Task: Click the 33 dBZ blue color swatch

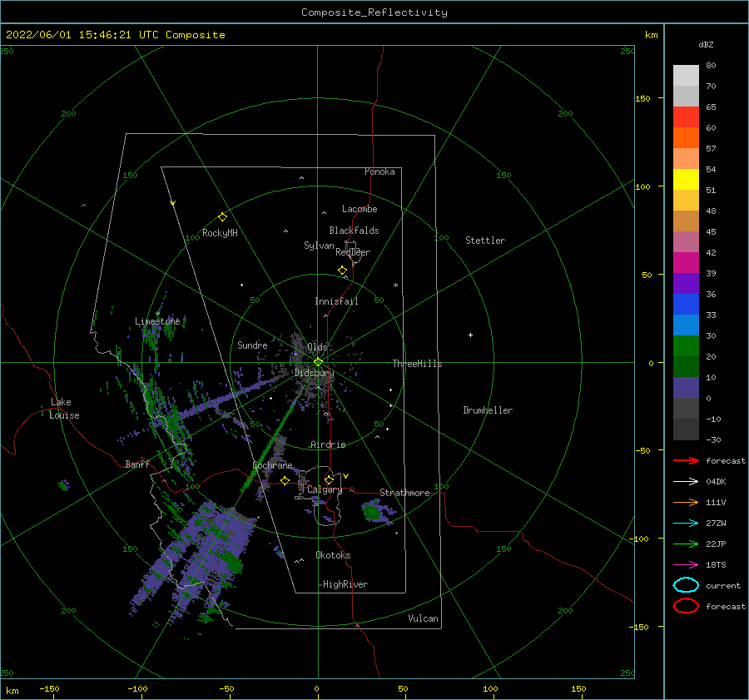Action: (x=686, y=325)
